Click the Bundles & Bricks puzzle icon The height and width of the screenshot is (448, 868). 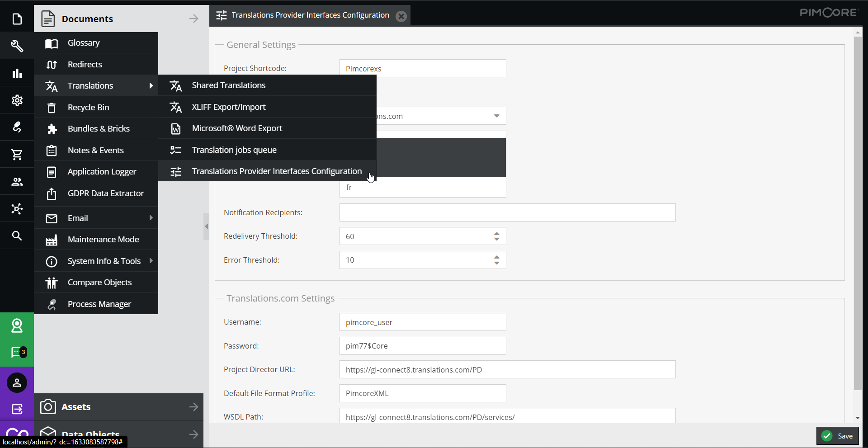click(52, 129)
